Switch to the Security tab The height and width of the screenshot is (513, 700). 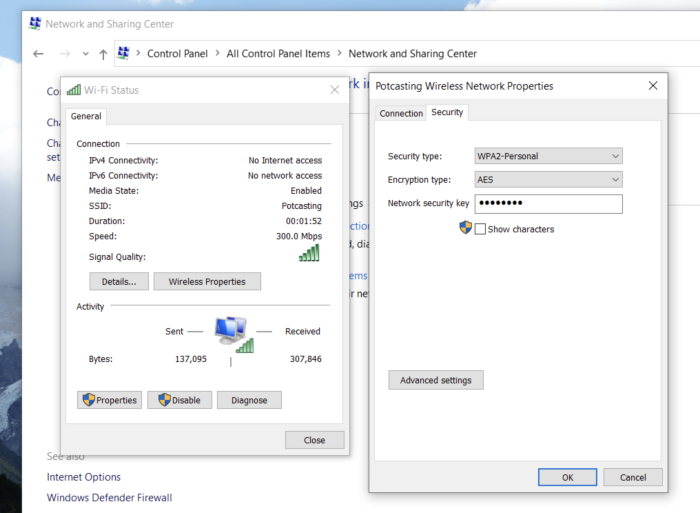[447, 112]
